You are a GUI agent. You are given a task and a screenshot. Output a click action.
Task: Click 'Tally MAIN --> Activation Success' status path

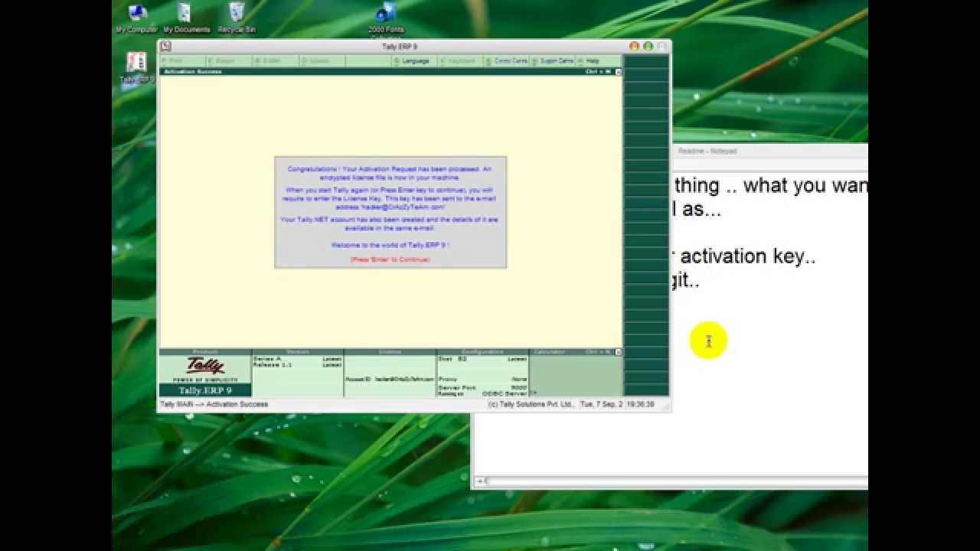(214, 404)
